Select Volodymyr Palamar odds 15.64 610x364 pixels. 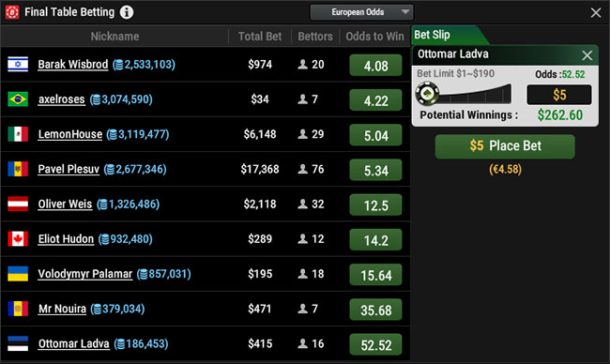[375, 275]
